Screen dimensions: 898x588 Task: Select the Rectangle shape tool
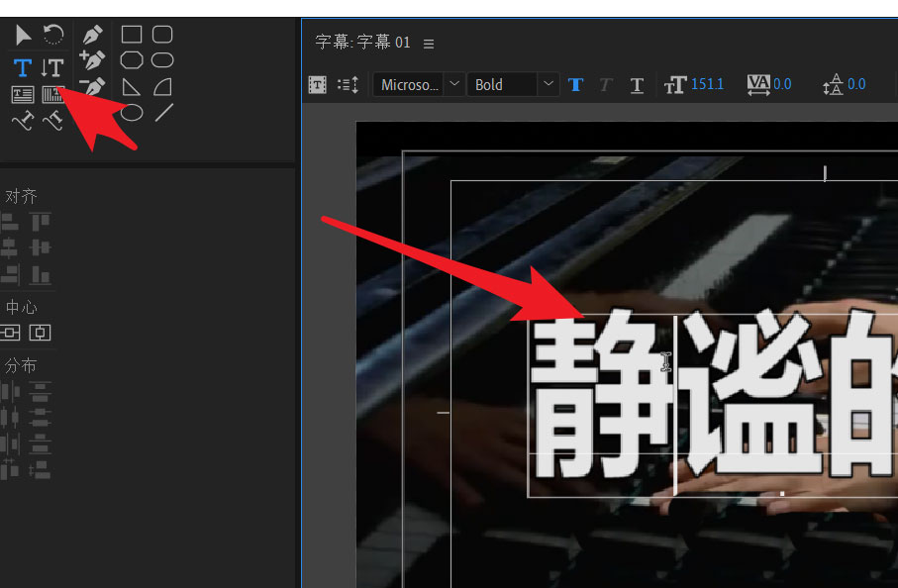click(x=130, y=34)
